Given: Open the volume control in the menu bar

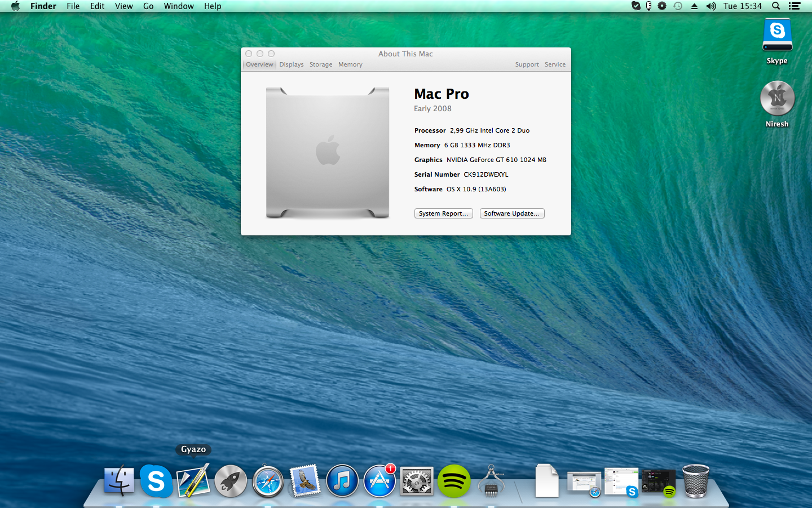Looking at the screenshot, I should coord(711,6).
